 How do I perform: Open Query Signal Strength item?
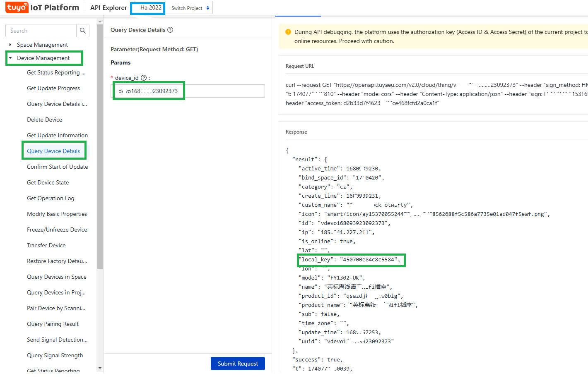[55, 355]
